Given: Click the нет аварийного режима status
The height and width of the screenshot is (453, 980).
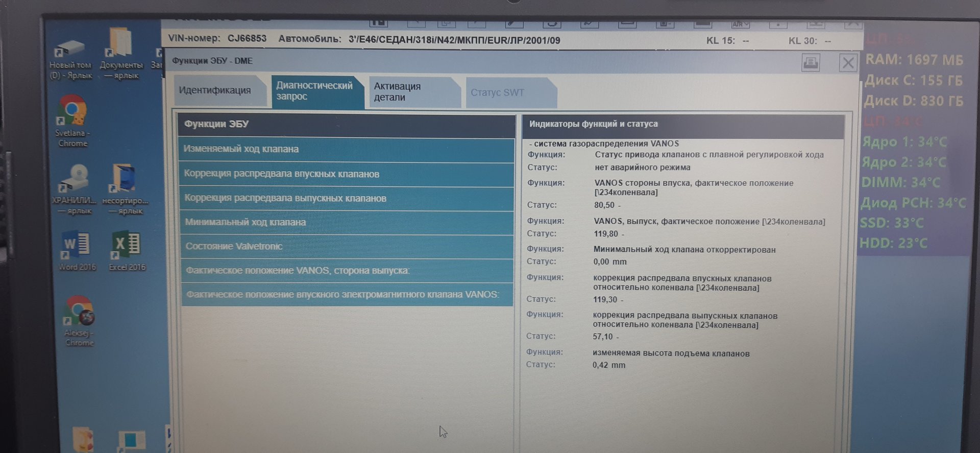Looking at the screenshot, I should [x=642, y=168].
